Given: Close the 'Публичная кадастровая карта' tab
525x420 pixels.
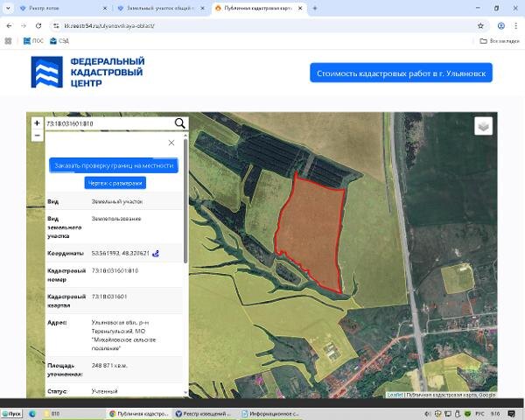Looking at the screenshot, I should (x=300, y=8).
